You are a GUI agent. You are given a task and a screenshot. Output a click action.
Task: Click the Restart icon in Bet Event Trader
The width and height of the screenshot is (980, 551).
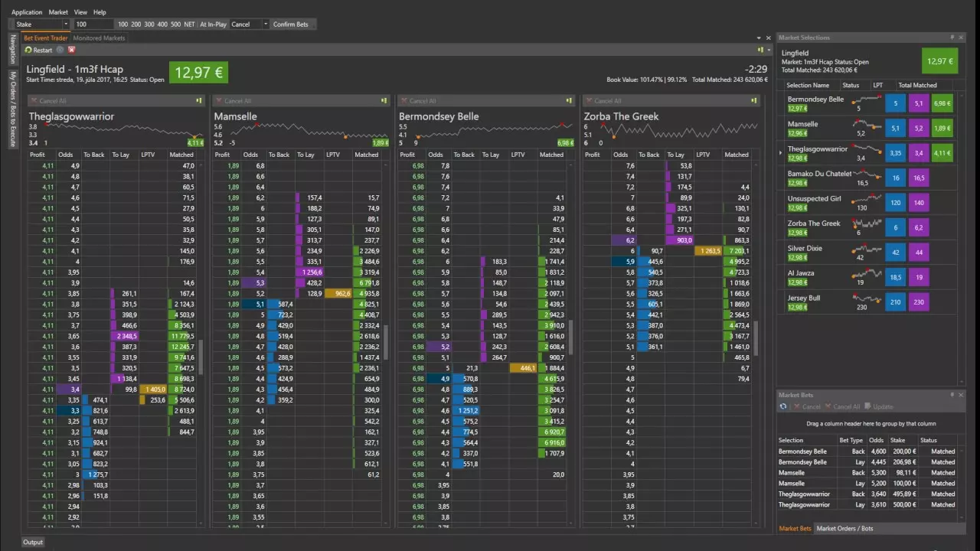(x=28, y=50)
